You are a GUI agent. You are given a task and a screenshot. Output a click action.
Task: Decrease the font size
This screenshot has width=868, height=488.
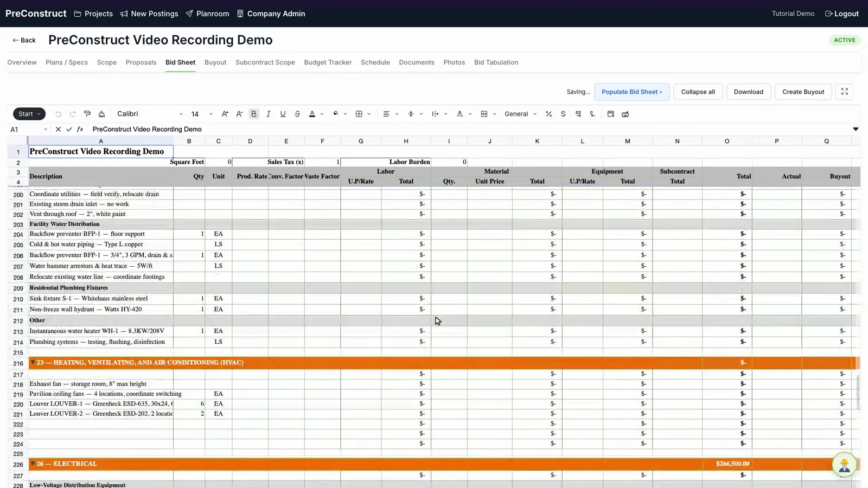239,114
